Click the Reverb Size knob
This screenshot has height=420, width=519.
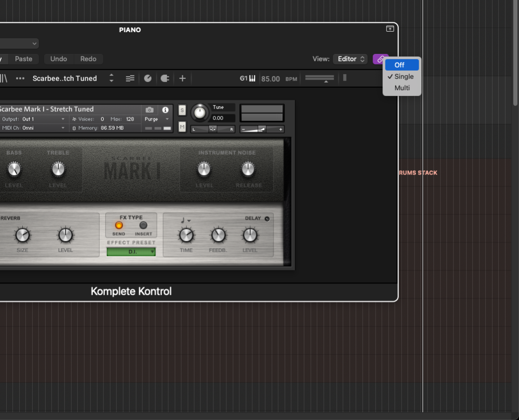click(x=22, y=235)
